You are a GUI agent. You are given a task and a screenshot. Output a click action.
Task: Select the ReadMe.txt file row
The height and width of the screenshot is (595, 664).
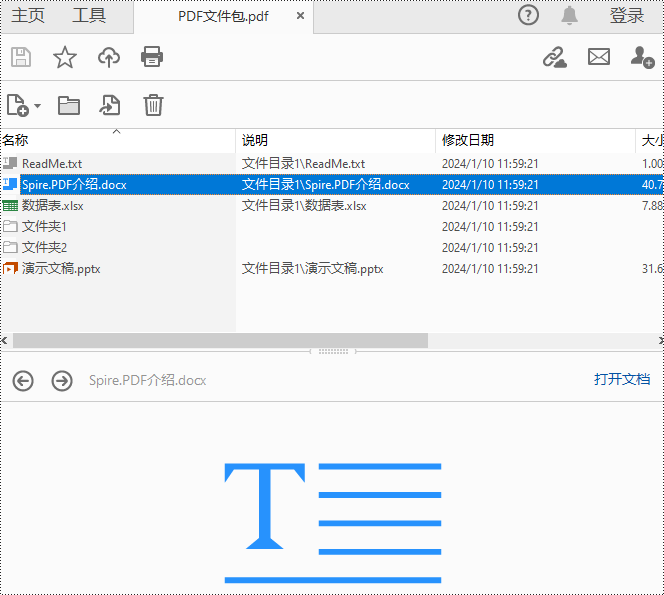coord(332,163)
